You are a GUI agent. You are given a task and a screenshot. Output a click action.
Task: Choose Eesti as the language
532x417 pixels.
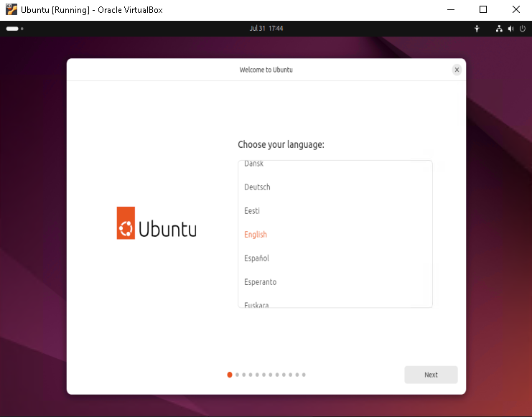click(x=335, y=211)
